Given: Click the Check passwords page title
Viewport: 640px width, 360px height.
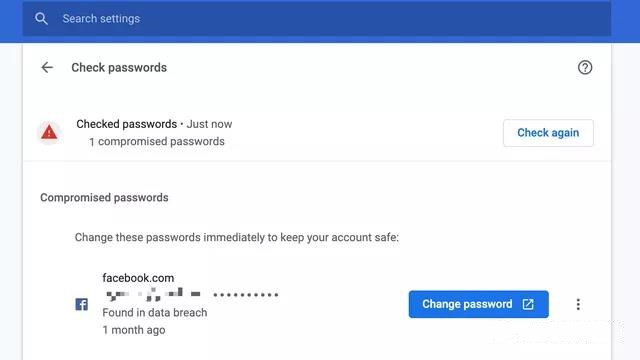Looking at the screenshot, I should 119,67.
